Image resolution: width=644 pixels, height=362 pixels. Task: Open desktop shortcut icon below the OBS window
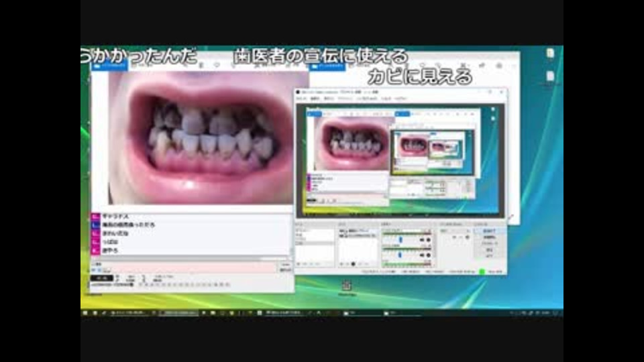(347, 286)
